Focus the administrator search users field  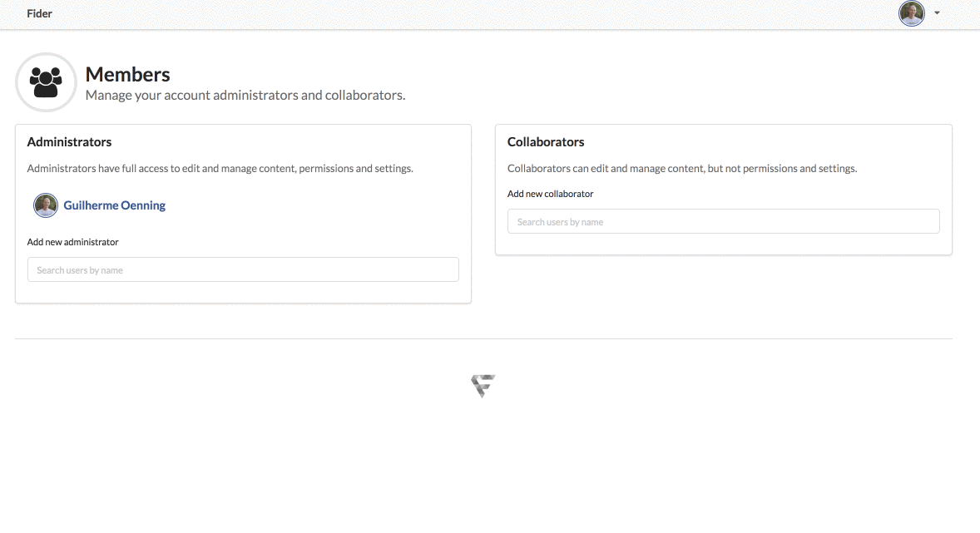243,270
